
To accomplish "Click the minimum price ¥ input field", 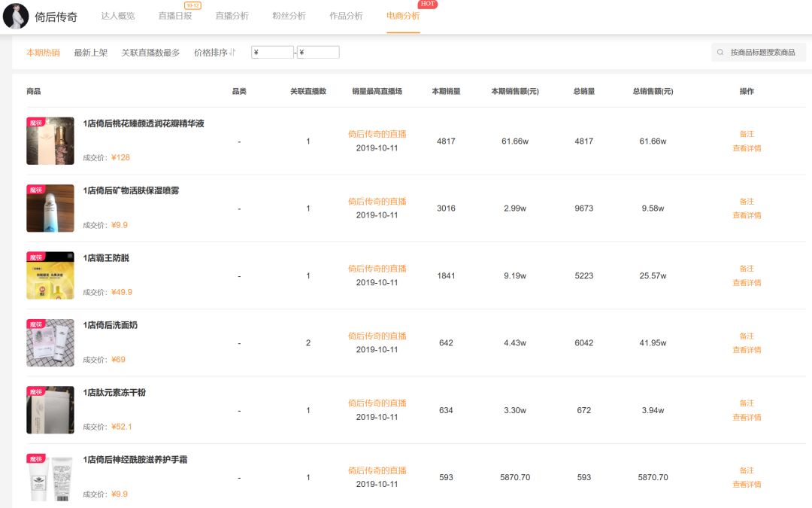I will (x=272, y=52).
